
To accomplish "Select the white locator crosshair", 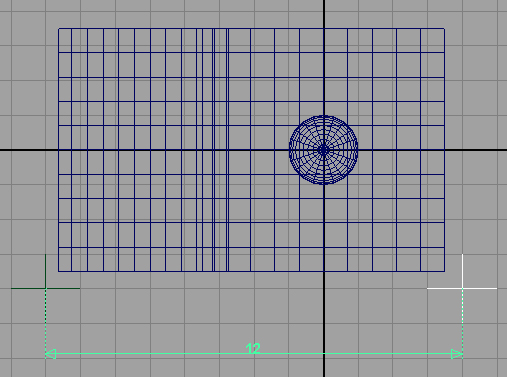I will (462, 288).
